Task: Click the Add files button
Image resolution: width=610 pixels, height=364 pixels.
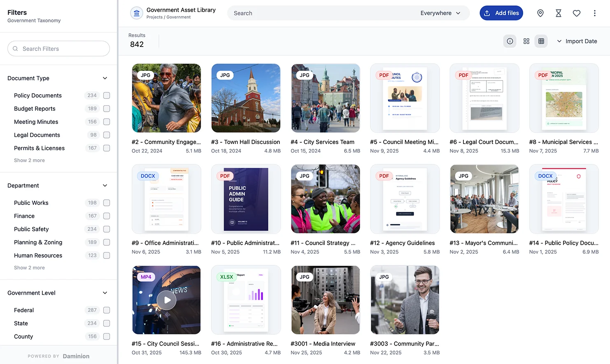Action: click(x=501, y=13)
